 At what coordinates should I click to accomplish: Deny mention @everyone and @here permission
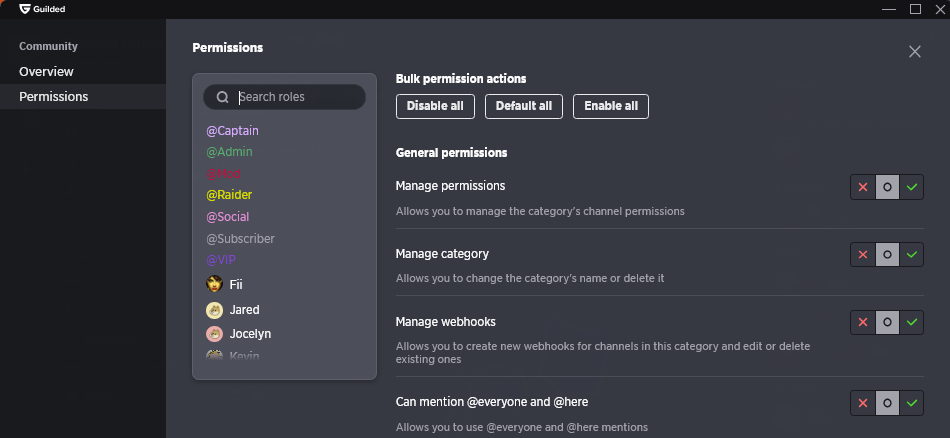(x=863, y=403)
